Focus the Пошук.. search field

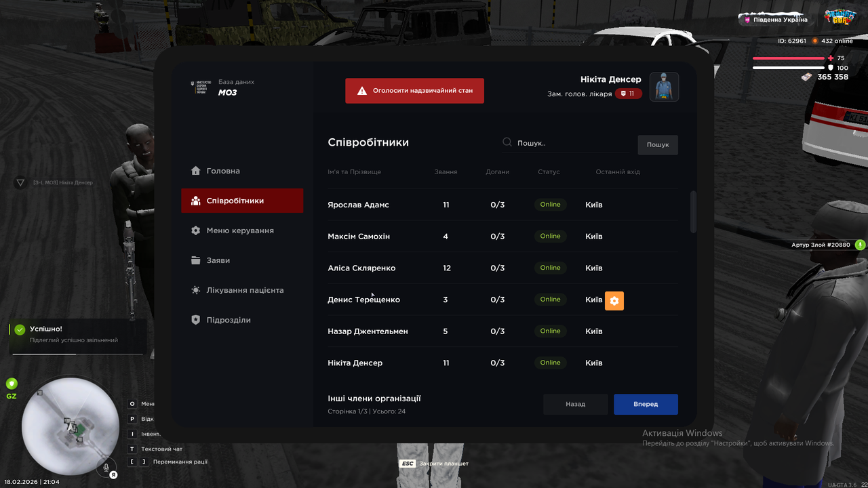(565, 143)
